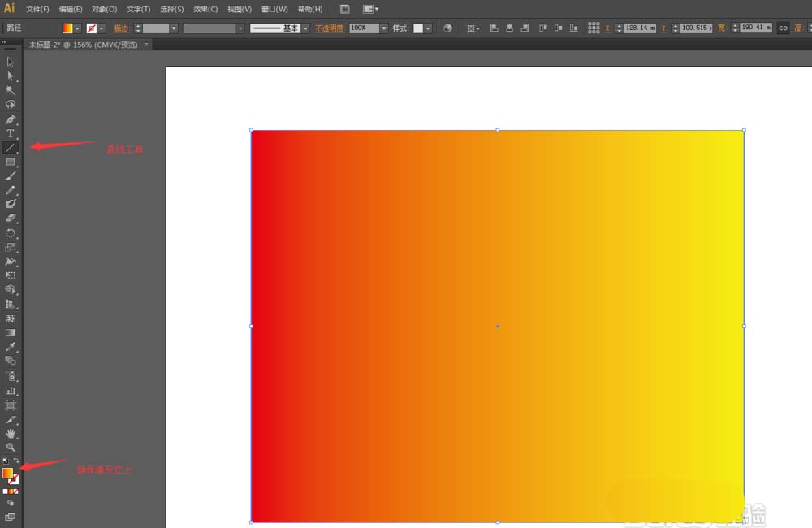Image resolution: width=812 pixels, height=528 pixels.
Task: Click horizontal align center button
Action: click(510, 28)
